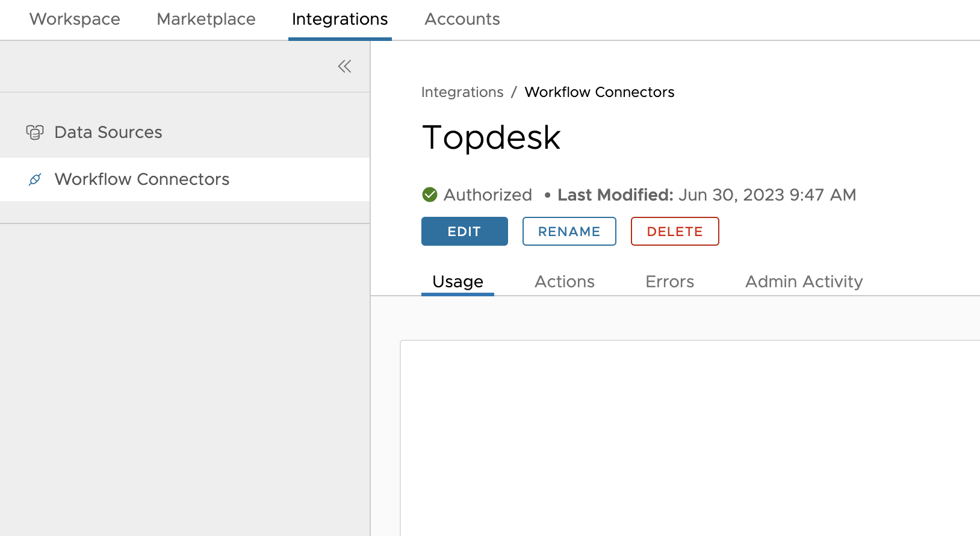
Task: Click the Workflow Connectors plug icon
Action: (35, 179)
